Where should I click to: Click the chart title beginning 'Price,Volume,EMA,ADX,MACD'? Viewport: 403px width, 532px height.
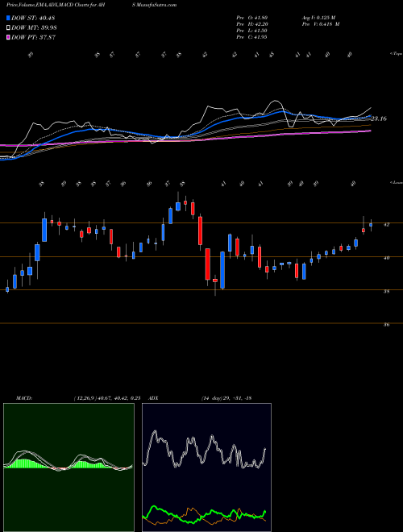click(x=56, y=5)
